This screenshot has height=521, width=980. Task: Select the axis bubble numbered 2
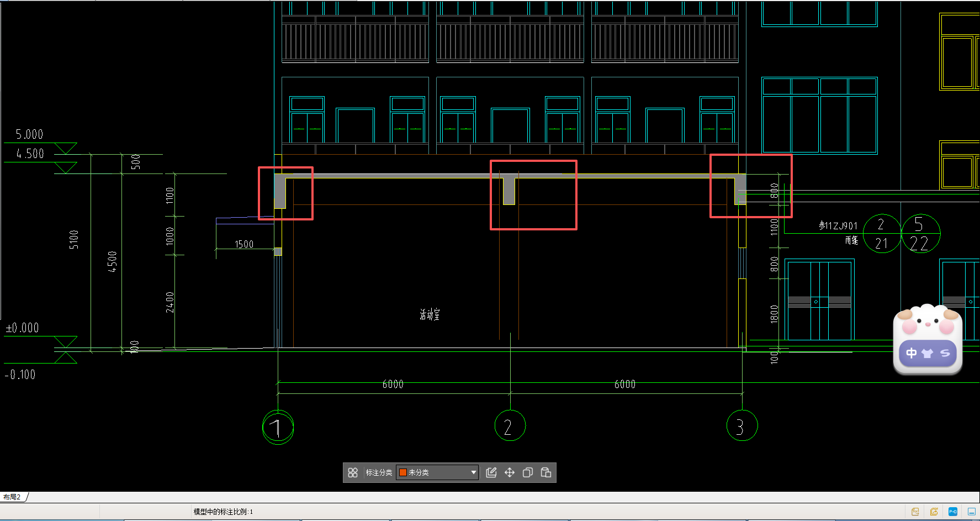(510, 425)
